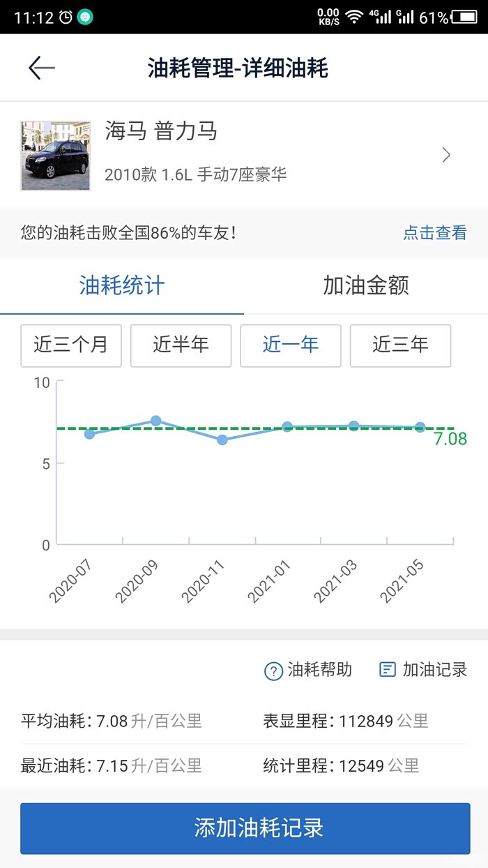Tap the battery indicator icon

point(464,17)
